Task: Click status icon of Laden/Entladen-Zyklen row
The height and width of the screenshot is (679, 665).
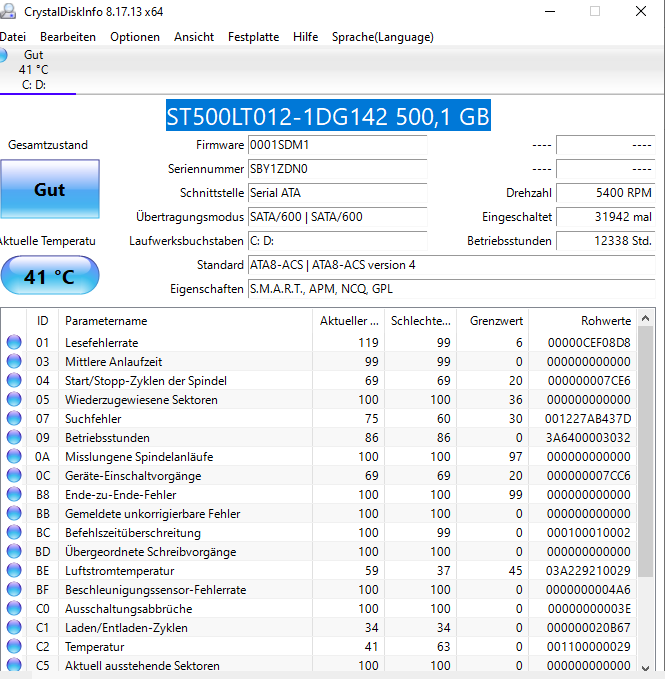Action: tap(14, 627)
